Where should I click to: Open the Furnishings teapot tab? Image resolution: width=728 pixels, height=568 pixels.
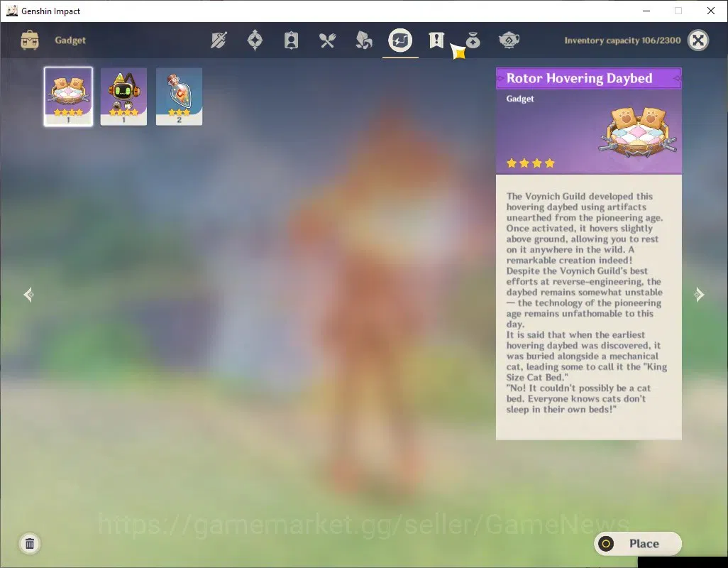[x=509, y=40]
